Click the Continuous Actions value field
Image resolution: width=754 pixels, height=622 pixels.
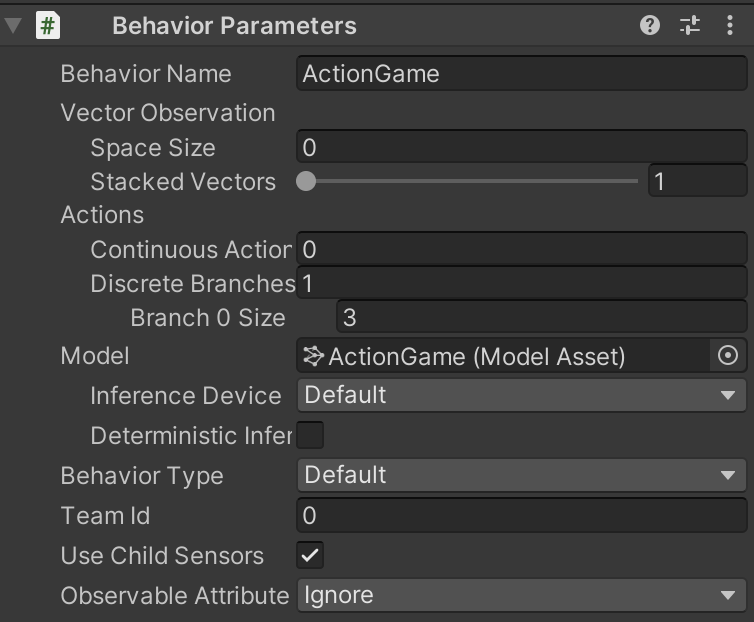click(522, 249)
